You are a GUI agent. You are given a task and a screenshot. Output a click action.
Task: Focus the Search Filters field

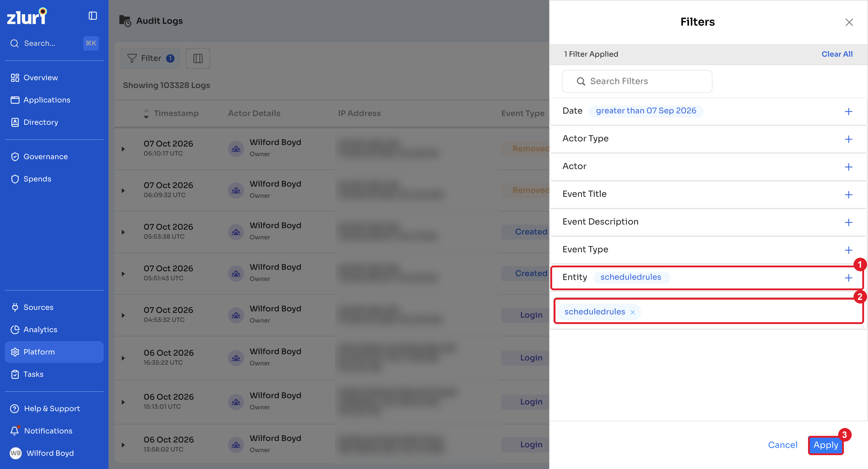tap(637, 81)
